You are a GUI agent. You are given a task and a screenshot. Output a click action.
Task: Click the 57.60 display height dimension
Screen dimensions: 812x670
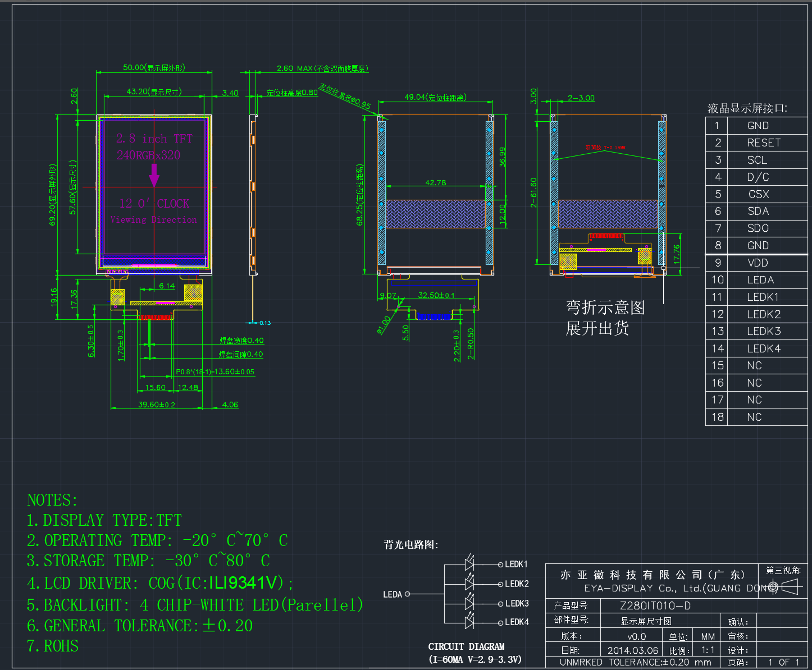72,187
